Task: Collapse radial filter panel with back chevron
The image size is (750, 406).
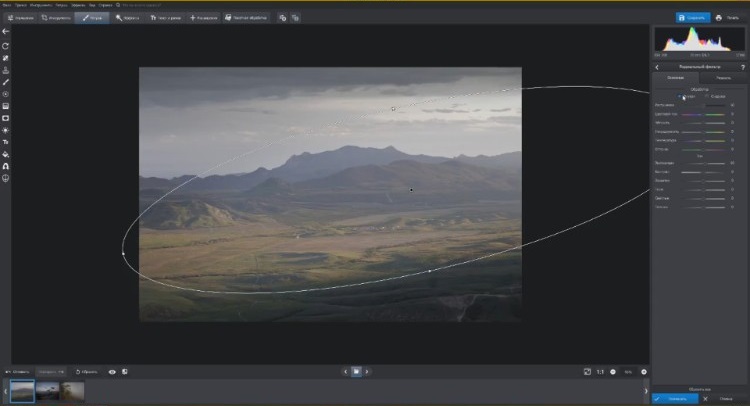Action: (x=657, y=66)
